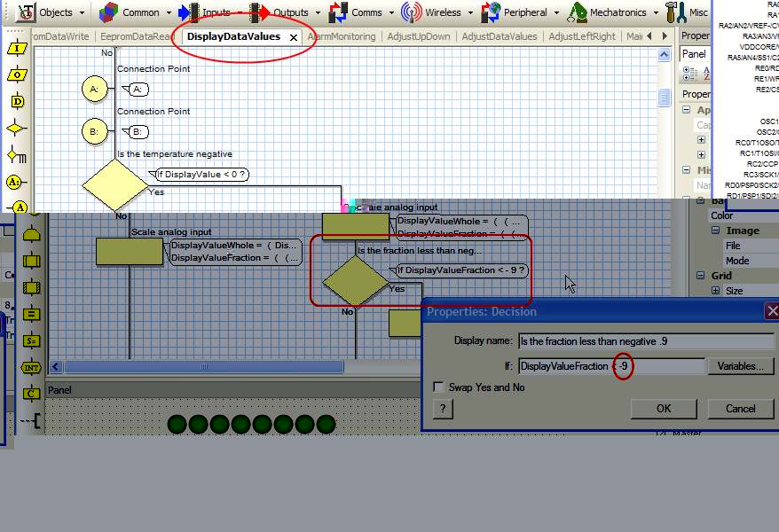
Task: Select the Connection Point 'A:' toolbar icon
Action: (16, 182)
